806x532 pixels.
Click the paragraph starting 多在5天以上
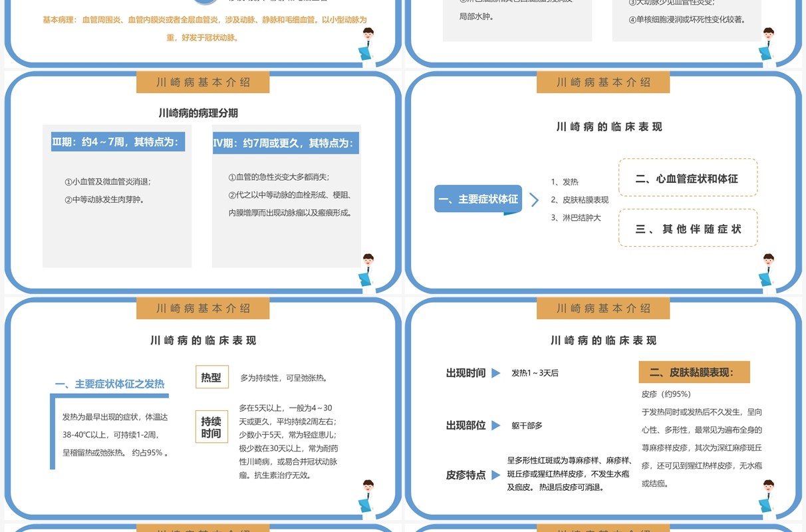[x=289, y=442]
